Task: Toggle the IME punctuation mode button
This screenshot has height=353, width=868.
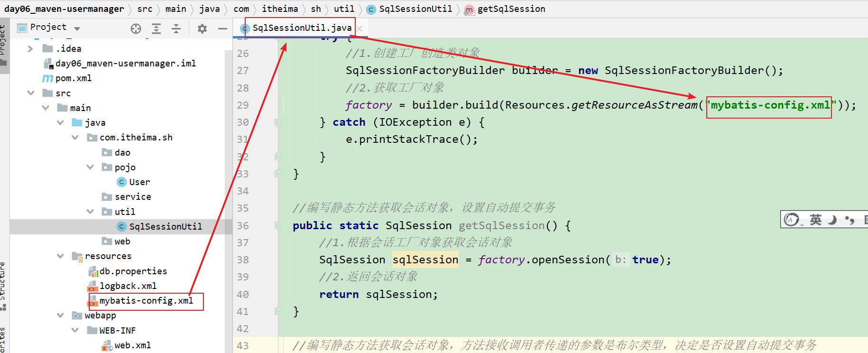Action: (850, 220)
